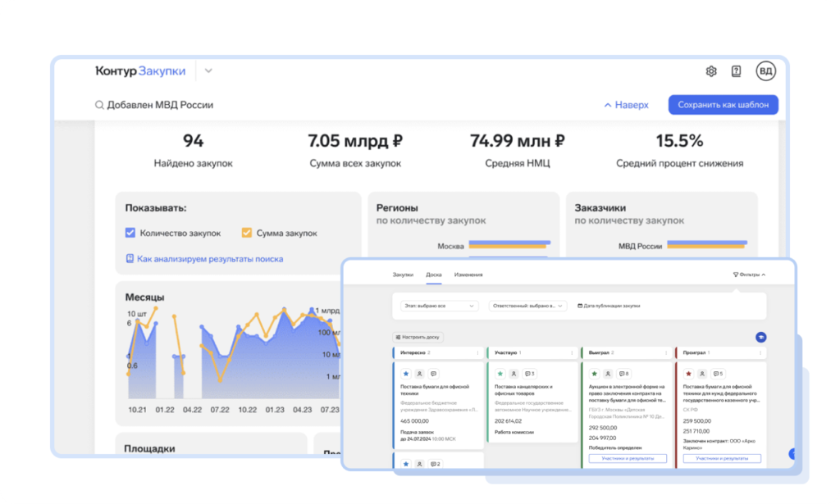Open Ответственный dropdown filter
The image size is (840, 504).
527,306
